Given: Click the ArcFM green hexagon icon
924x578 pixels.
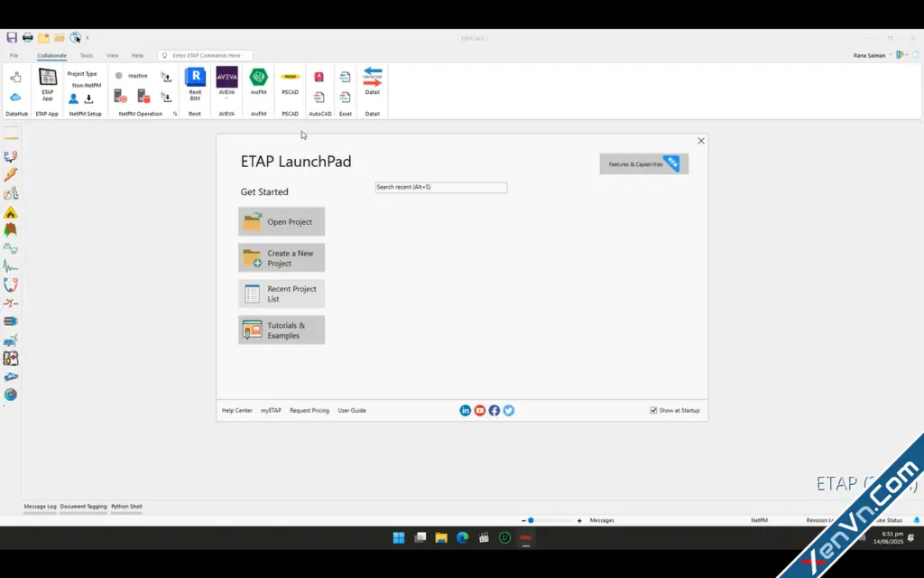Looking at the screenshot, I should coord(258,77).
